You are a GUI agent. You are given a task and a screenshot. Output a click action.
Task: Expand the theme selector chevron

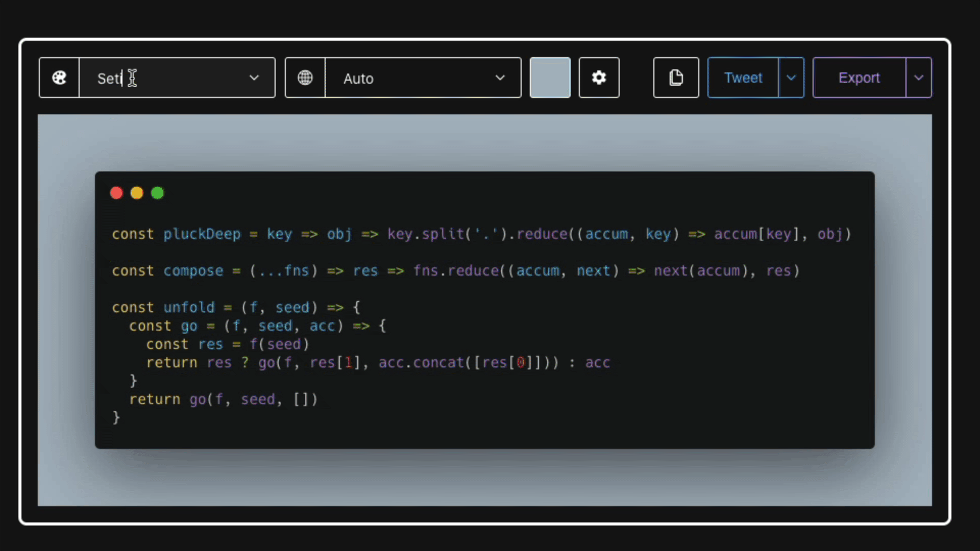[x=254, y=78]
